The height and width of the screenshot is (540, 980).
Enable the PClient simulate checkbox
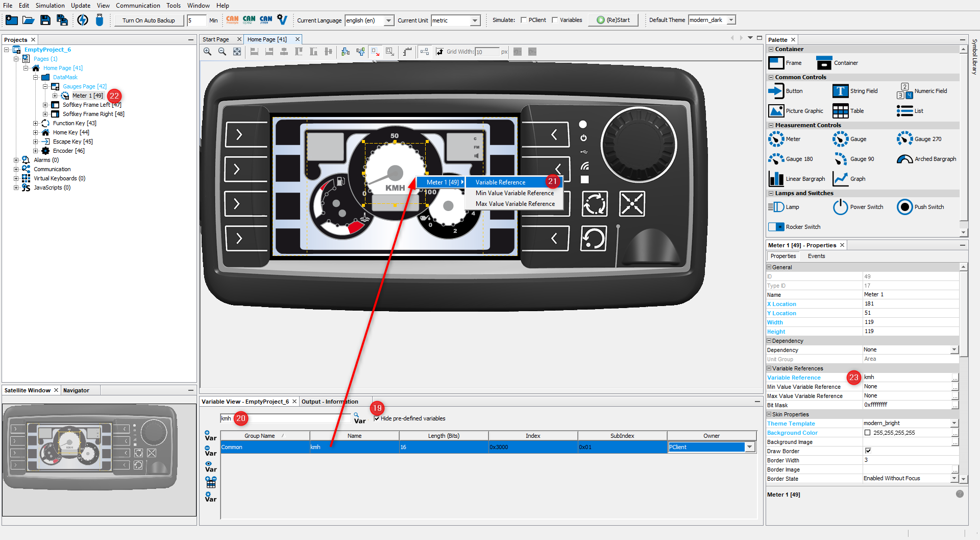pos(524,20)
